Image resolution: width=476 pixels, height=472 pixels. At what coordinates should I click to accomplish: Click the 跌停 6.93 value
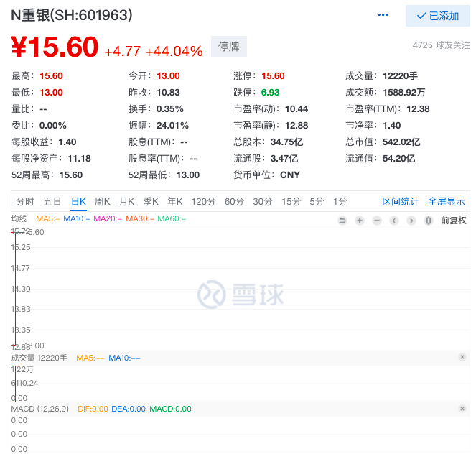(x=270, y=93)
